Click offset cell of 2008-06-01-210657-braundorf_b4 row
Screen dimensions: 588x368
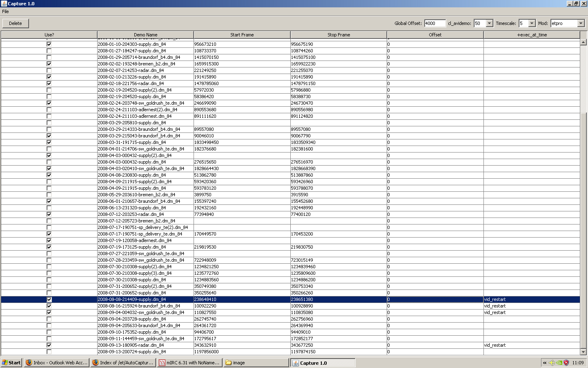[435, 201]
